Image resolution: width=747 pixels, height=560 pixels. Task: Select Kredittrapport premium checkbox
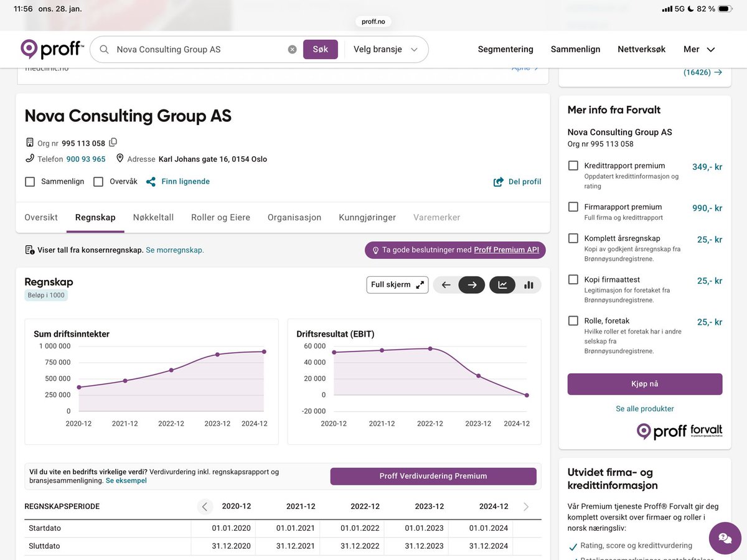coord(573,166)
